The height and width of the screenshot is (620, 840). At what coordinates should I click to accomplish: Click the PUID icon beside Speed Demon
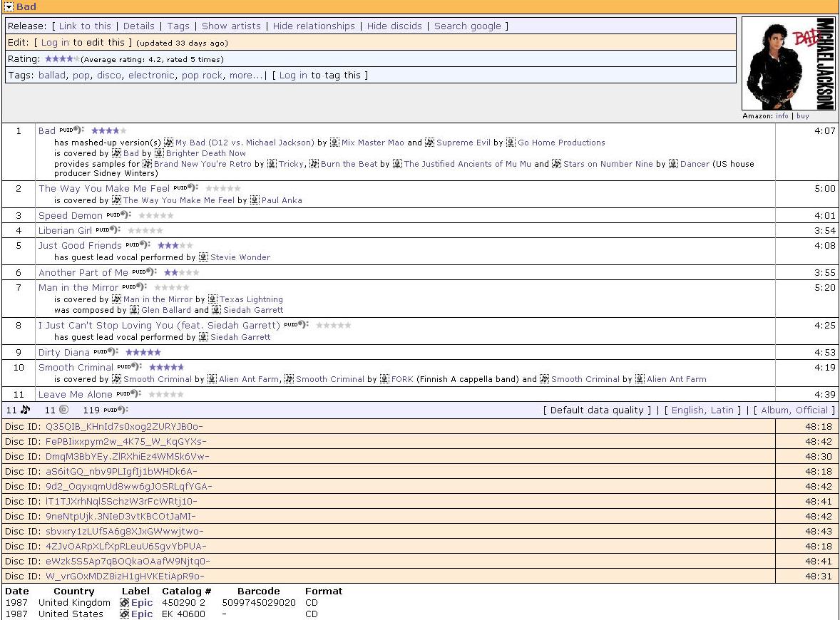(116, 215)
